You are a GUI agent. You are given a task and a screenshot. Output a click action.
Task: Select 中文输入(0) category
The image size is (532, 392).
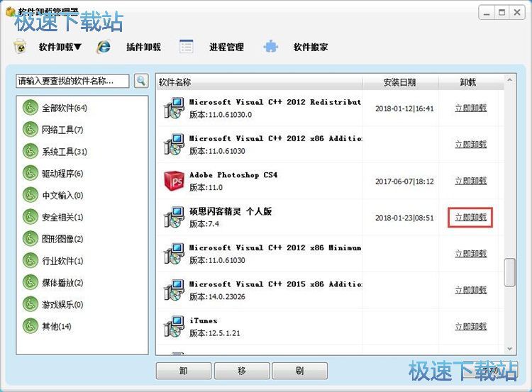[62, 196]
